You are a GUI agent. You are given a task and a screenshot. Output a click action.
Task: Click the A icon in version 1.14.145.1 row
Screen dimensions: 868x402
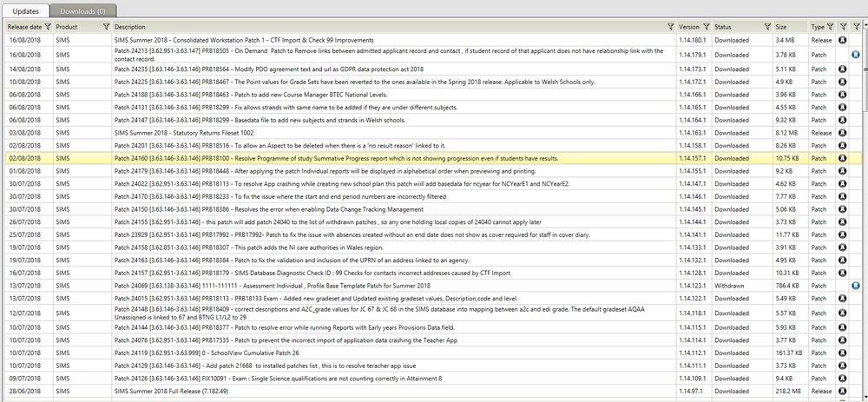[x=843, y=209]
